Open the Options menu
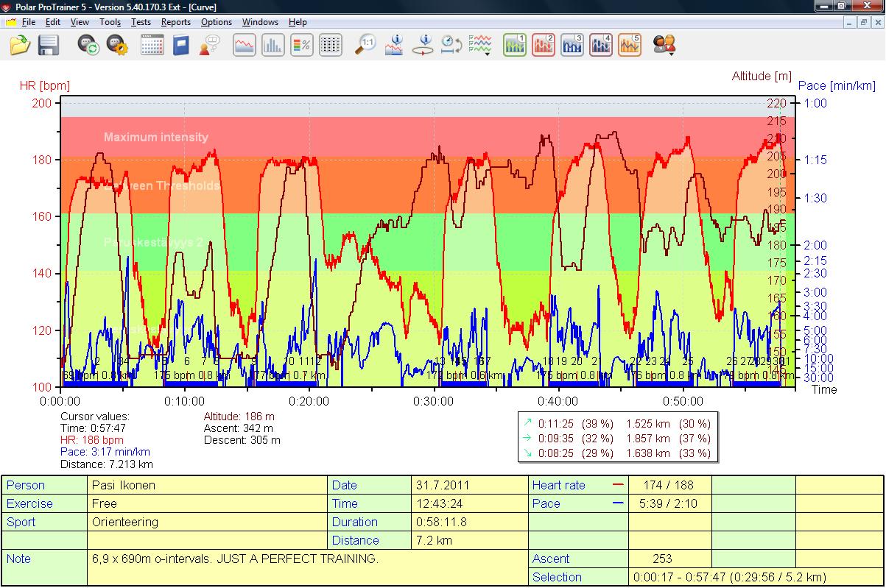The image size is (886, 588). click(x=217, y=22)
